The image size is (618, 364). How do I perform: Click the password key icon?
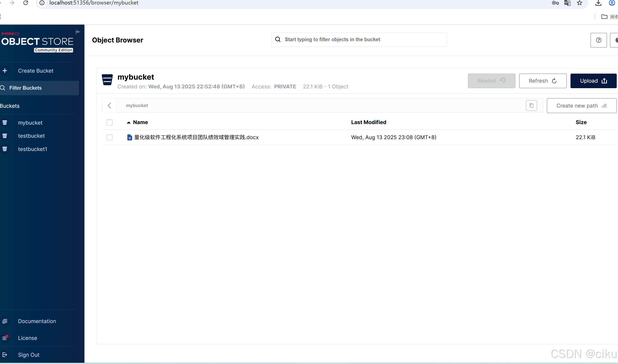pyautogui.click(x=555, y=3)
